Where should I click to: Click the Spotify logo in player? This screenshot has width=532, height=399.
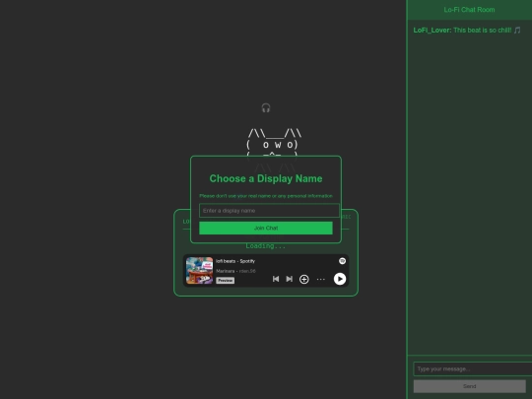342,261
